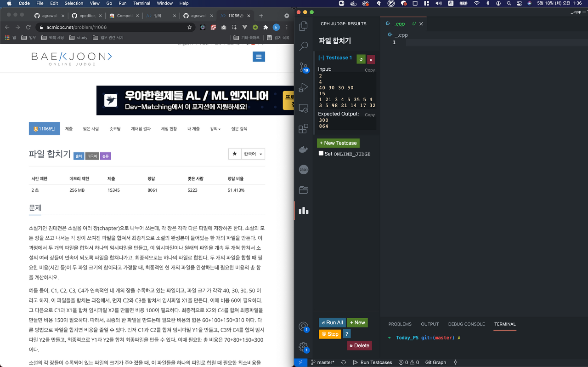The height and width of the screenshot is (367, 588).
Task: Open the Extensions view icon
Action: [x=303, y=129]
